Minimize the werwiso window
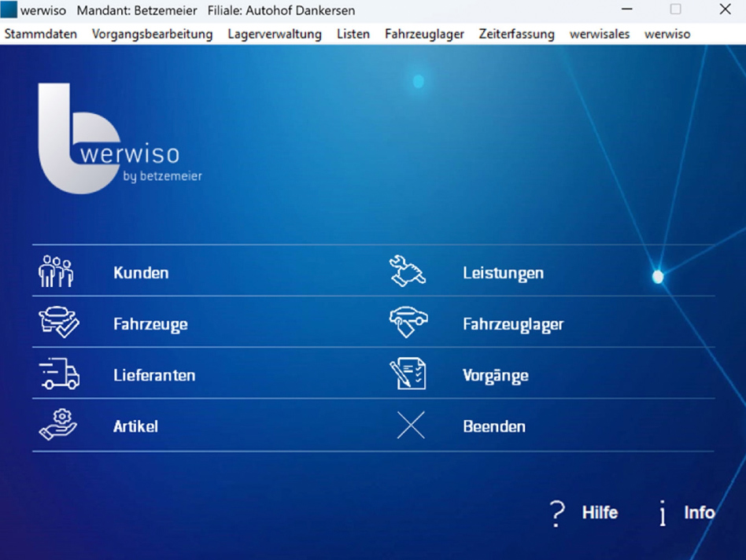Image resolution: width=746 pixels, height=560 pixels. pos(627,9)
